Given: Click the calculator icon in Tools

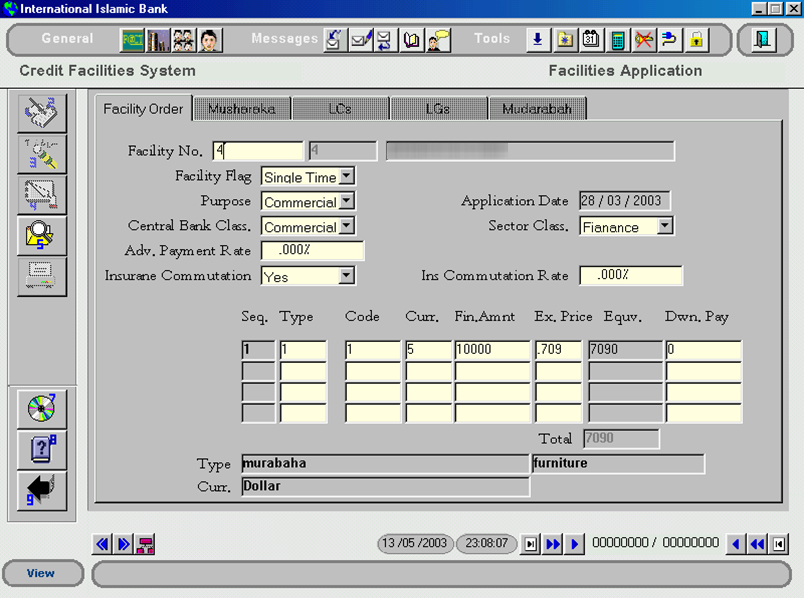Looking at the screenshot, I should [617, 40].
